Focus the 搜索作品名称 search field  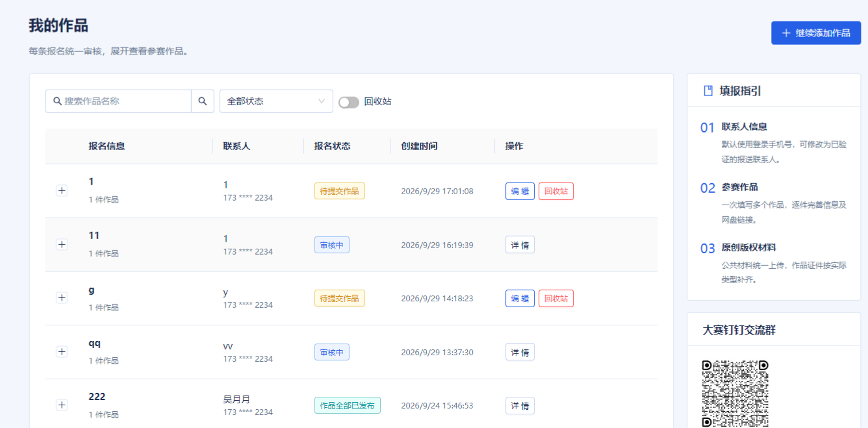tap(118, 101)
